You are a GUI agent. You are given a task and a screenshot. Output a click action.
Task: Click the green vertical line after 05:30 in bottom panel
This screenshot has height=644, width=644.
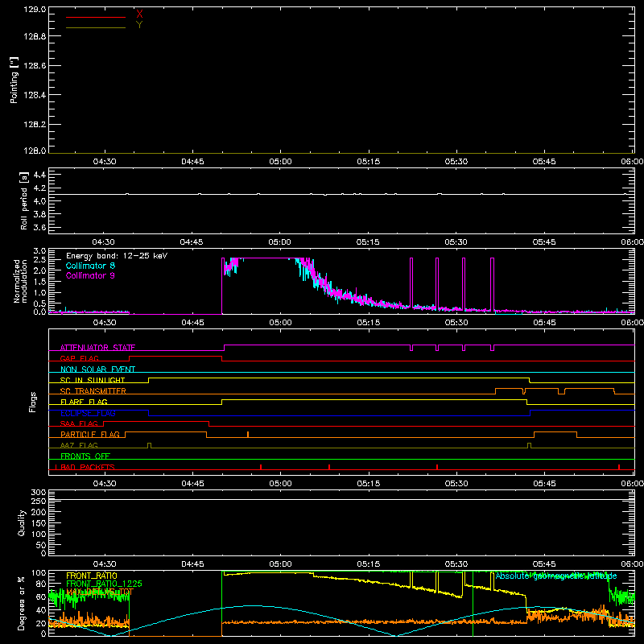473,603
